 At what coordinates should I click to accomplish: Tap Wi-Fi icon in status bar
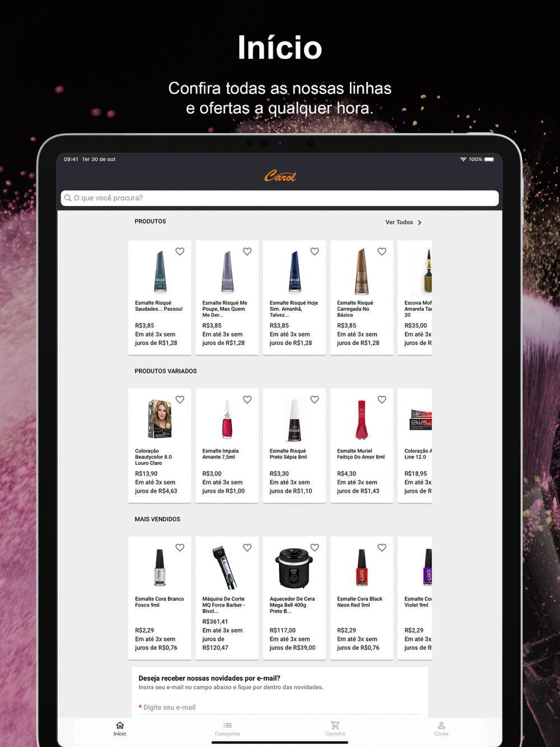[463, 160]
